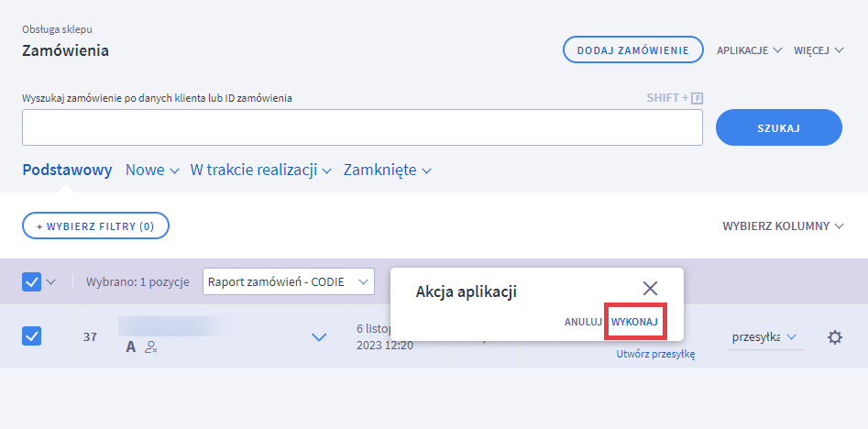
Task: Click ANULUJ in the action popup
Action: pyautogui.click(x=583, y=322)
